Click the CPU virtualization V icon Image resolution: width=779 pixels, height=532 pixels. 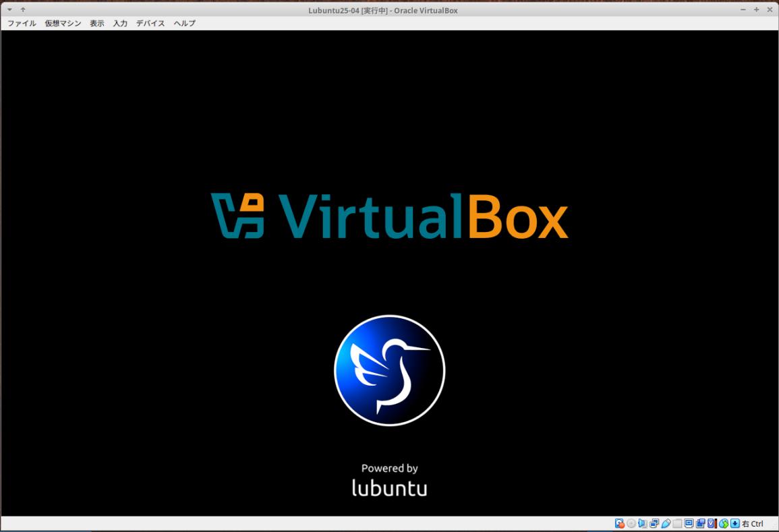click(x=712, y=523)
